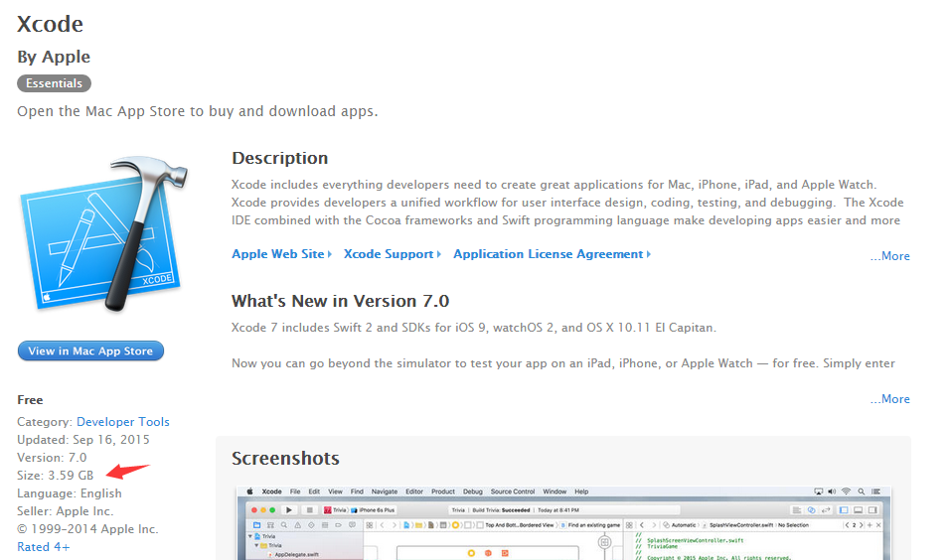Open Developer Tools category link
950x560 pixels.
[123, 422]
